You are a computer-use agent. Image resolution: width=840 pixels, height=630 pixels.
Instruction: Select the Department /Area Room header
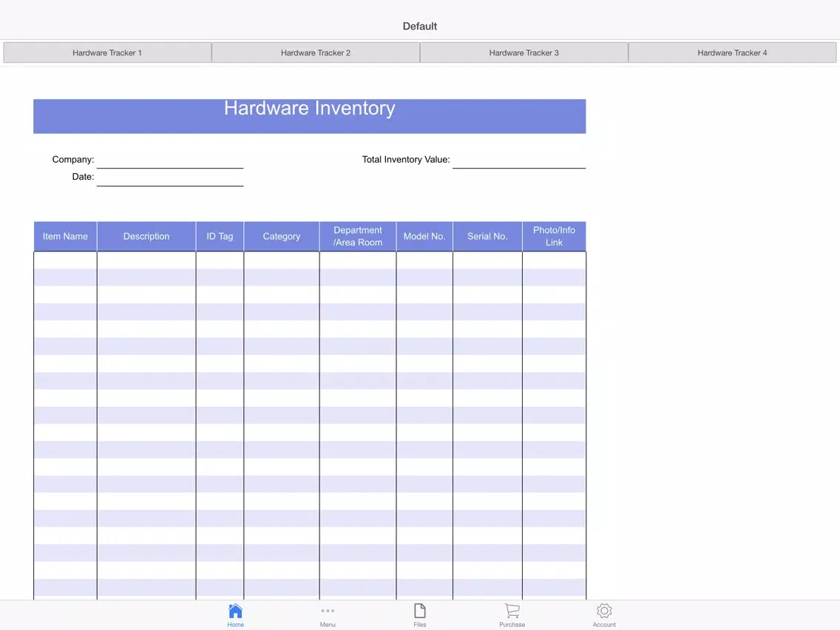358,237
